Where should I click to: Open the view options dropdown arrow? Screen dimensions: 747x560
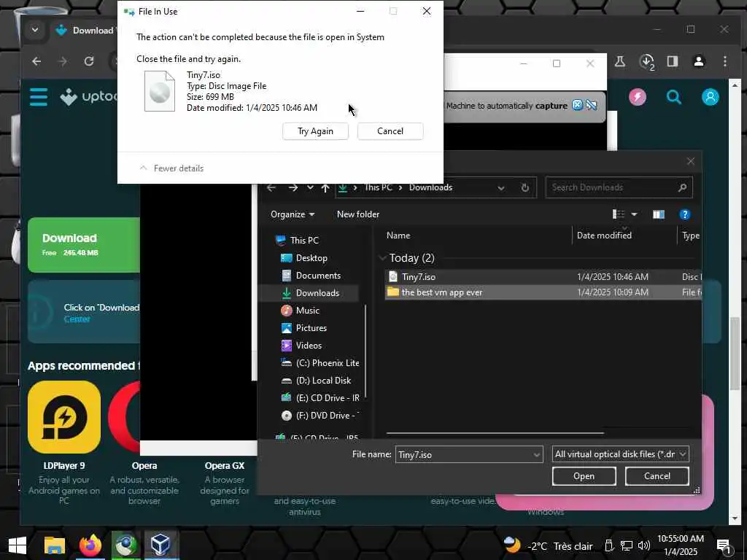point(634,214)
